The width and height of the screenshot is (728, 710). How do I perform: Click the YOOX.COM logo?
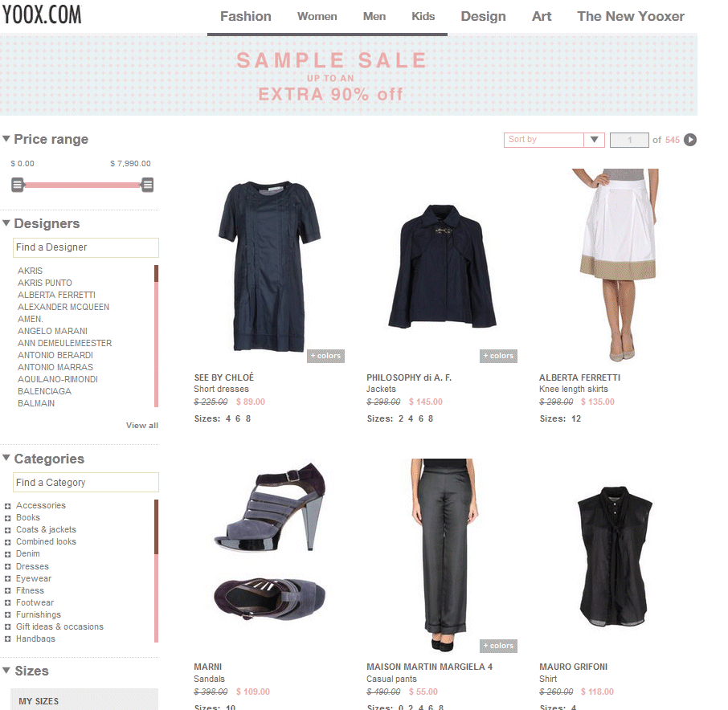(42, 14)
